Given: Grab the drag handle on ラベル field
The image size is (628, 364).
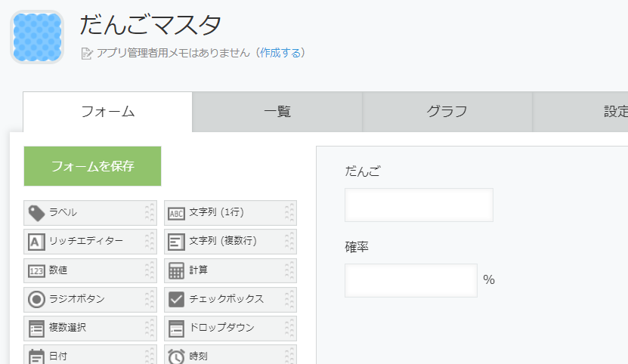Looking at the screenshot, I should [150, 213].
